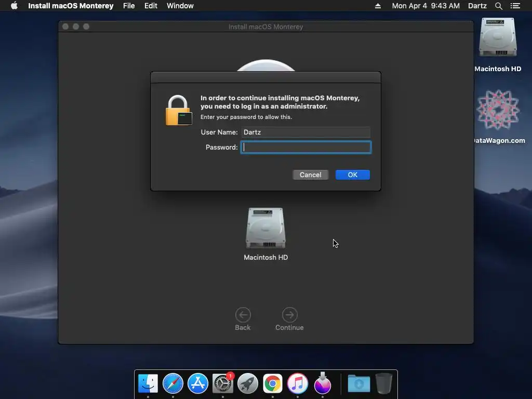Open the Downloads folder in Dock
Viewport: 532px width, 399px height.
pyautogui.click(x=359, y=383)
